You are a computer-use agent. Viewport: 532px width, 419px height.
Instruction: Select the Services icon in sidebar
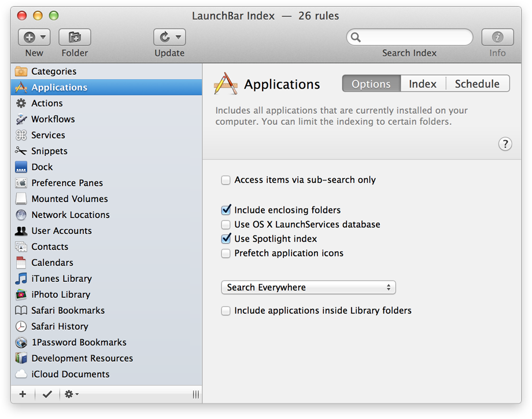pyautogui.click(x=21, y=135)
